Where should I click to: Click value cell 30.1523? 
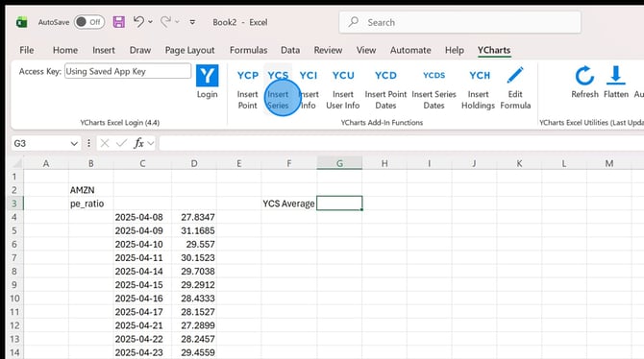click(194, 257)
